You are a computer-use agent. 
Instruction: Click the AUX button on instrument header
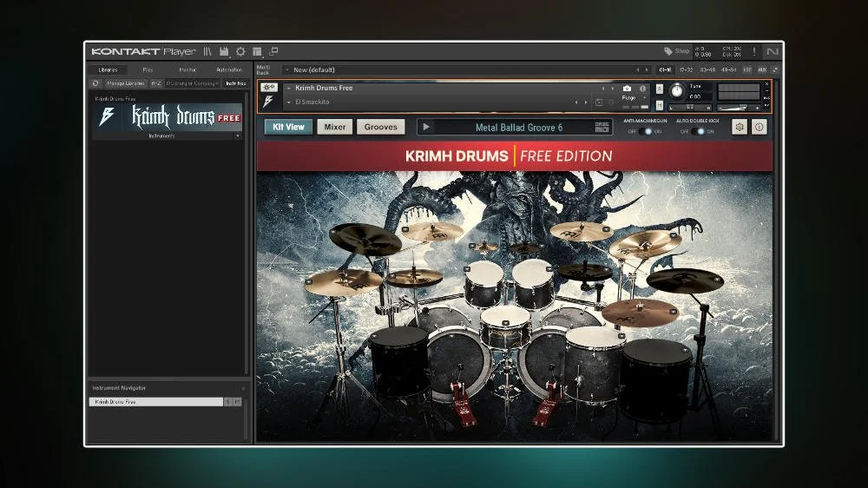(x=766, y=98)
